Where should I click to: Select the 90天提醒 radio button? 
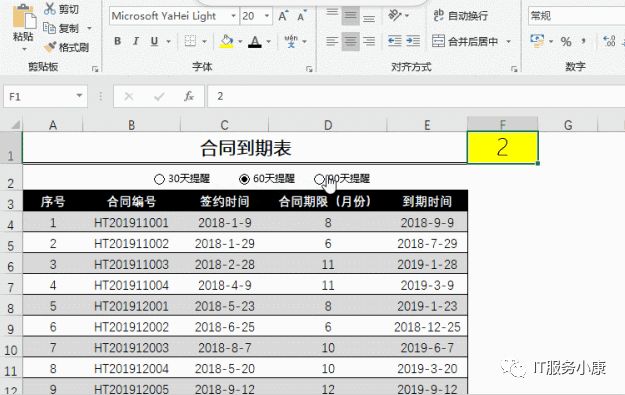[x=319, y=179]
